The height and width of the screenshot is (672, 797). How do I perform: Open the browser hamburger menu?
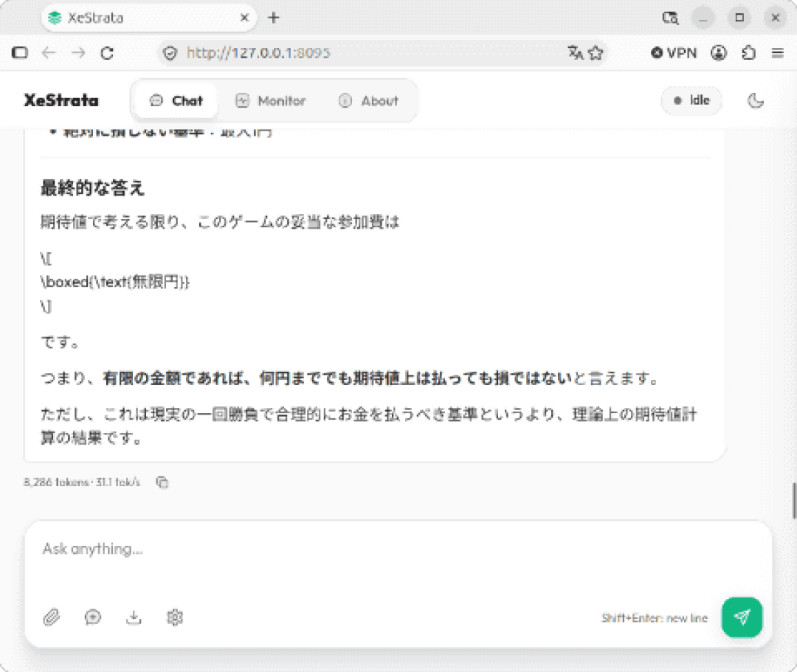[777, 53]
